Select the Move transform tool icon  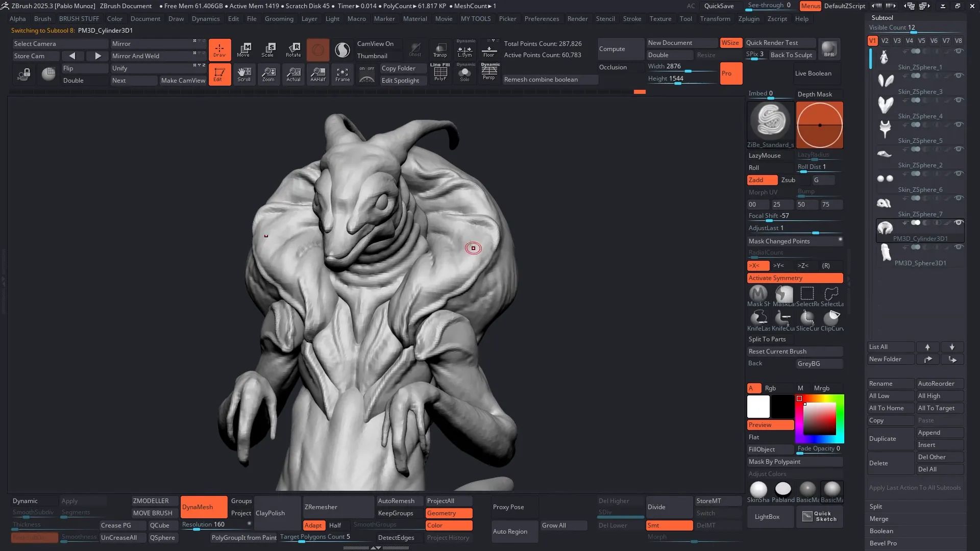(x=244, y=49)
